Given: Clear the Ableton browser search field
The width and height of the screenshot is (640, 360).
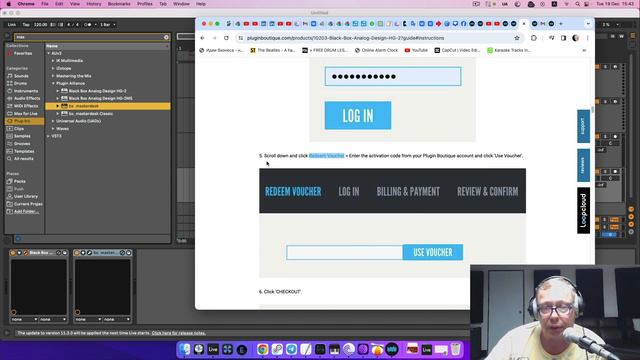Looking at the screenshot, I should [166, 37].
